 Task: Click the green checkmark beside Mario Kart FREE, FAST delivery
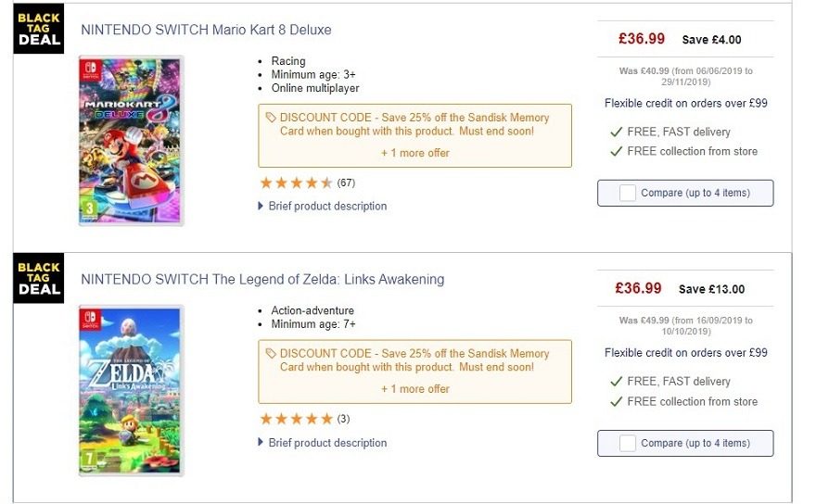616,132
